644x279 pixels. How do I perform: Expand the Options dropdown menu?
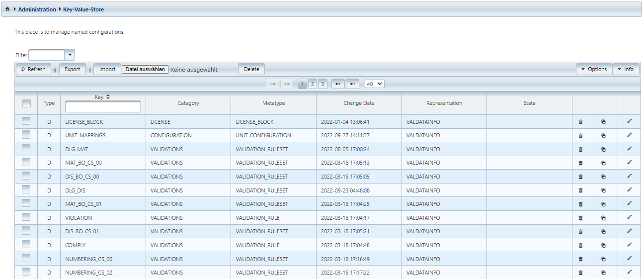click(594, 70)
